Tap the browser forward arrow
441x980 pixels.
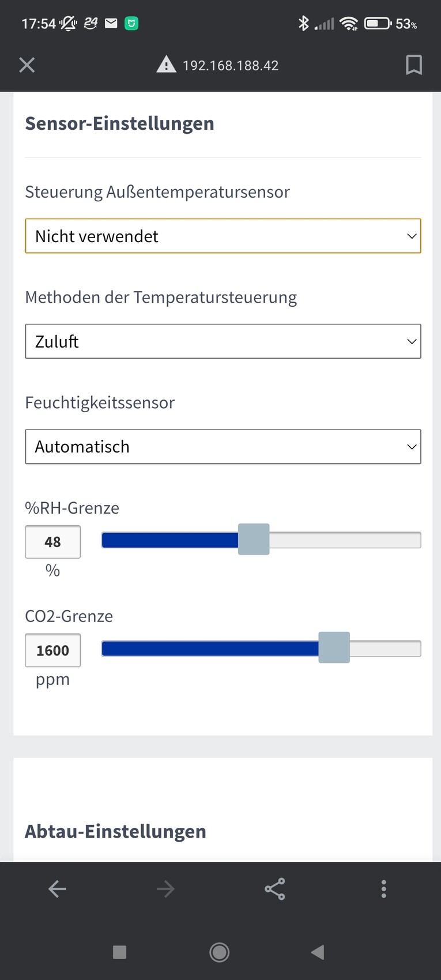[x=165, y=889]
